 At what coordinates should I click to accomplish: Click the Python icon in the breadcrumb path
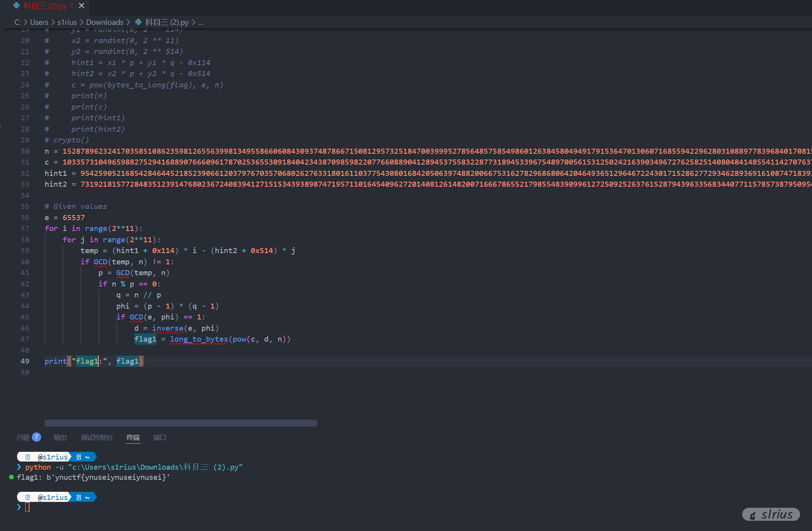[139, 22]
